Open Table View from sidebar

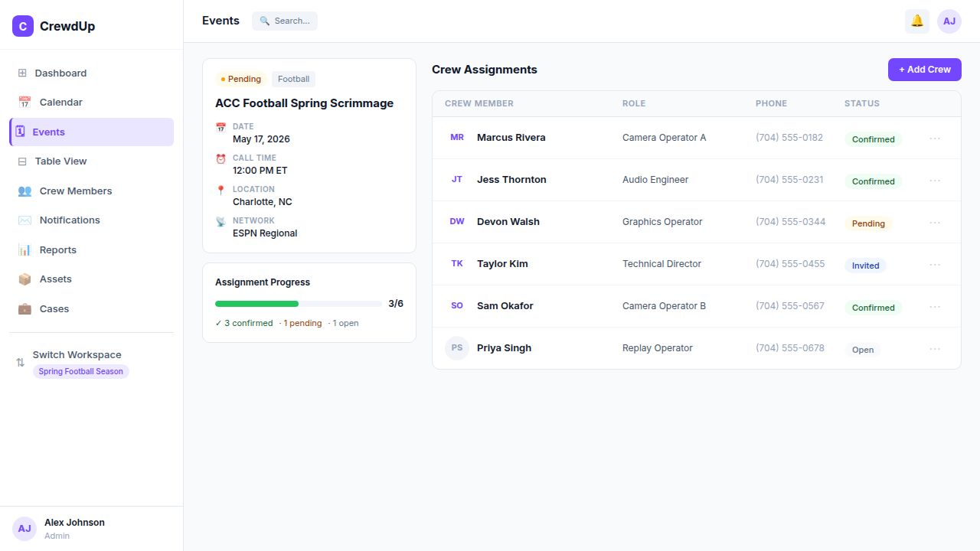(x=91, y=161)
